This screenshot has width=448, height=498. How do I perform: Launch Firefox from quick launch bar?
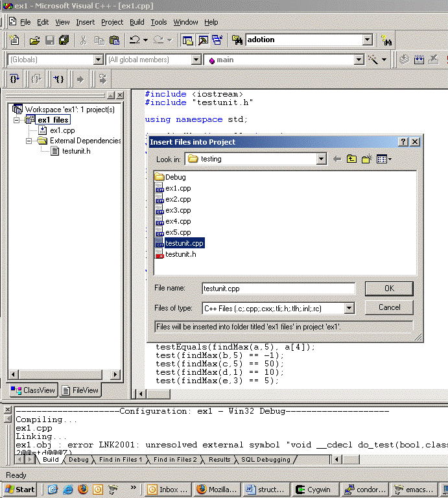(83, 489)
